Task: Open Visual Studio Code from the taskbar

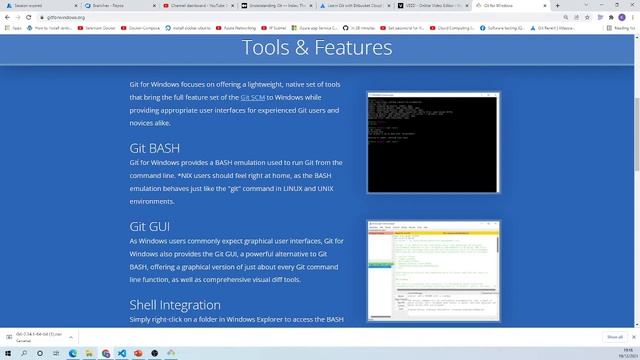Action: coord(122,353)
